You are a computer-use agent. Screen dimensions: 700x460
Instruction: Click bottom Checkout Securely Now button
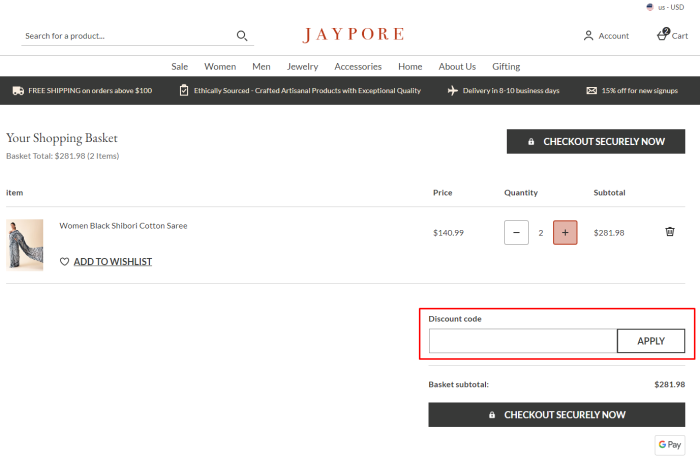pyautogui.click(x=557, y=415)
